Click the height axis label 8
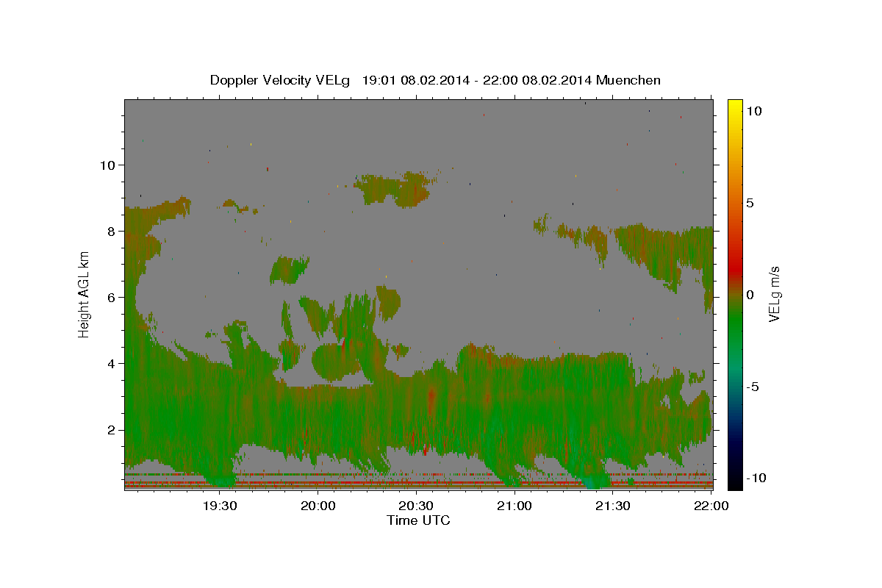This screenshot has width=882, height=588. click(112, 231)
